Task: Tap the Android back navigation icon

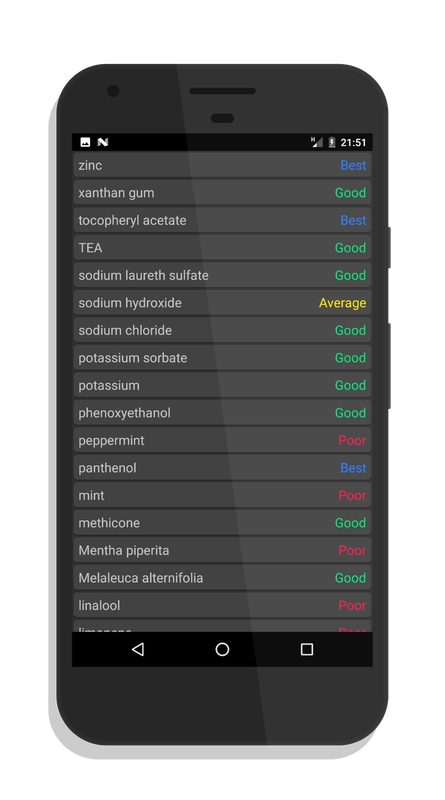Action: [138, 649]
